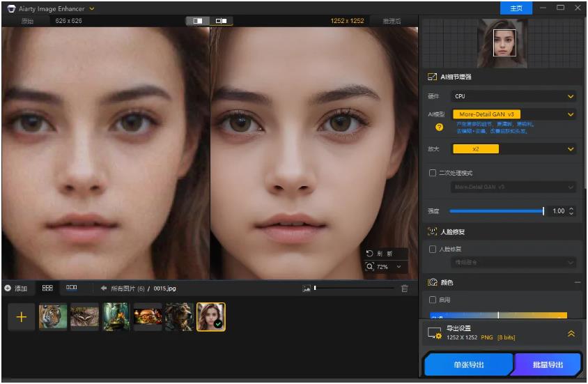This screenshot has height=384, width=588.
Task: Enable the 二次处理模式 checkbox
Action: (433, 173)
